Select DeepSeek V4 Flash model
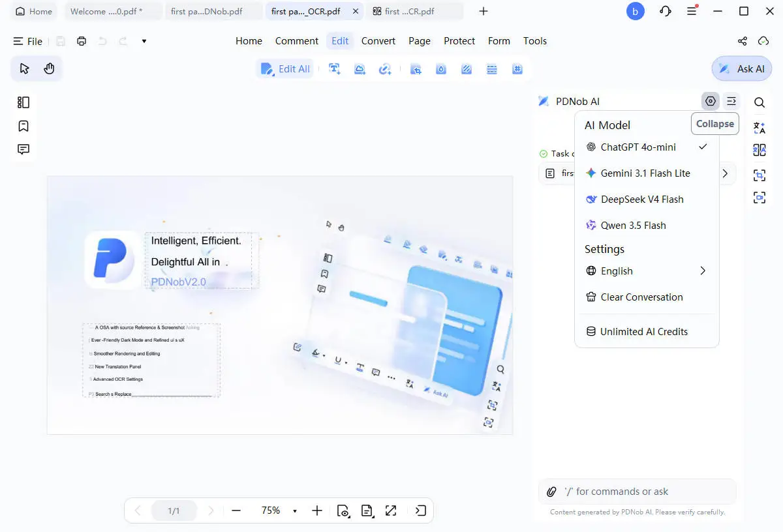783x532 pixels. [647, 199]
